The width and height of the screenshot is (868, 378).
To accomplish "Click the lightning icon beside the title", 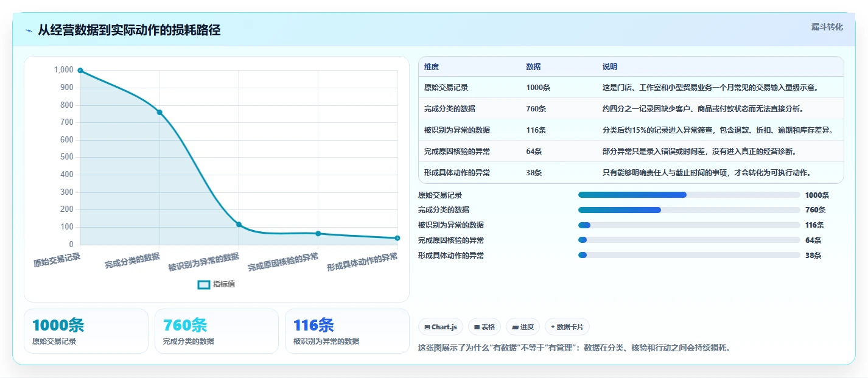I will click(29, 30).
